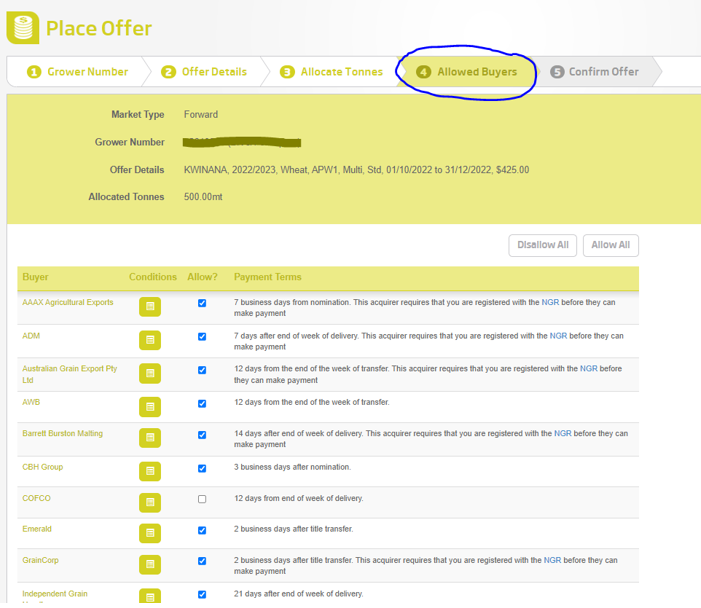Open conditions icon for AAAX Agricultural Exports
This screenshot has height=608, width=701.
point(150,307)
